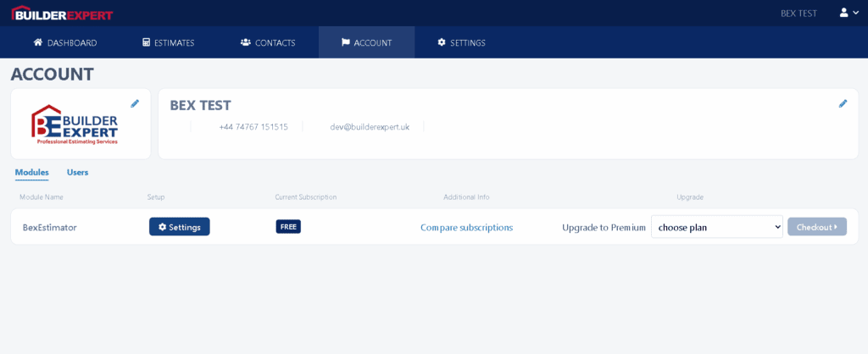Screen dimensions: 868x354
Task: Expand the choose plan dropdown
Action: (x=716, y=227)
